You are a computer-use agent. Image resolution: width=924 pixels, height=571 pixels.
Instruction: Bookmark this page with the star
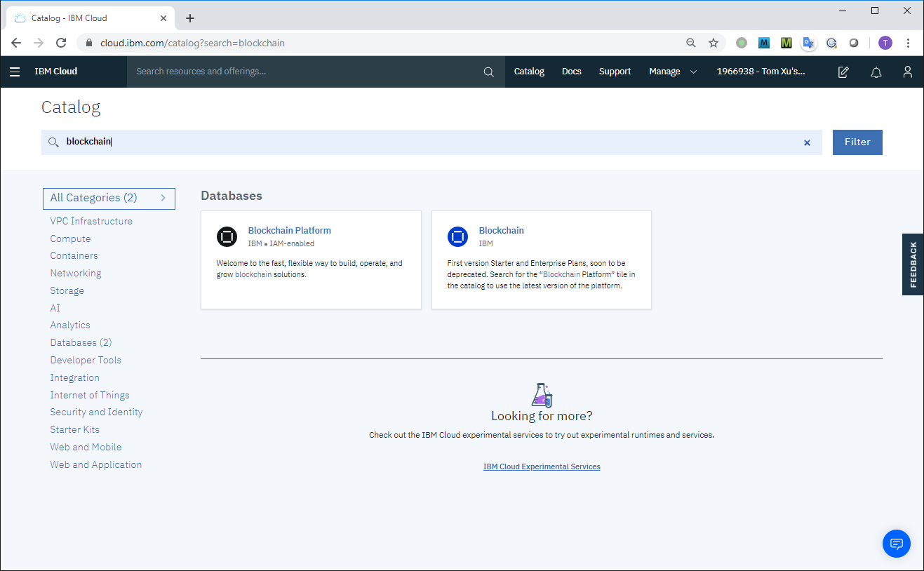click(714, 43)
